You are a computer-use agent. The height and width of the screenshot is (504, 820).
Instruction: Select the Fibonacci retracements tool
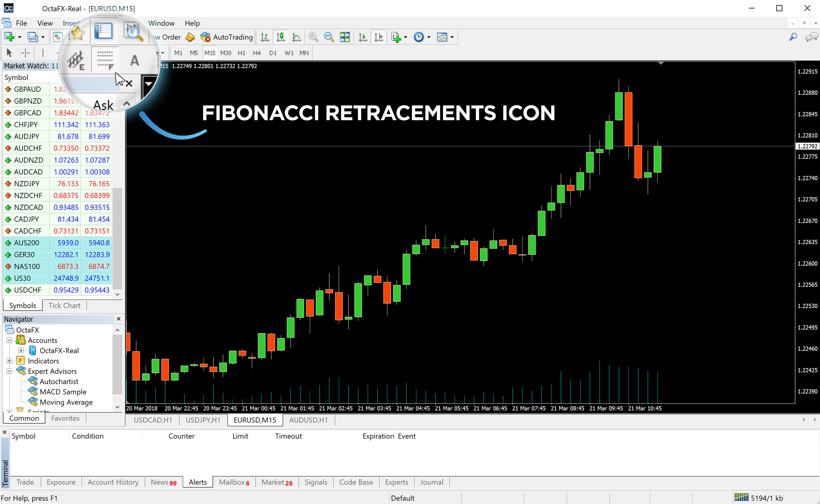tap(105, 60)
